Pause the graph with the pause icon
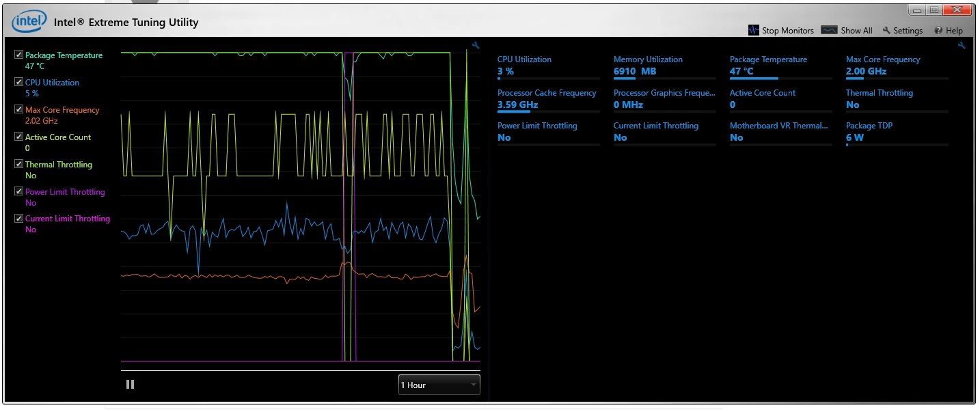 130,385
